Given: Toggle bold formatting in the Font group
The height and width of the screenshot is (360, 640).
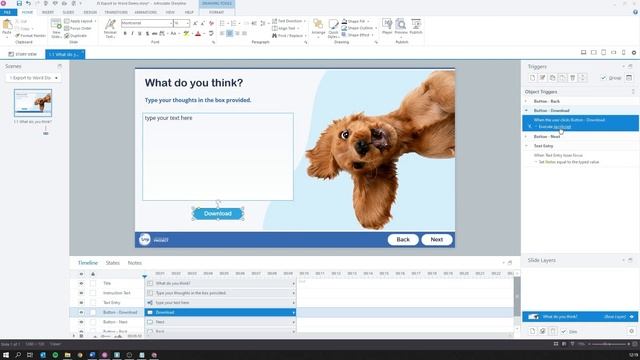Looking at the screenshot, I should (125, 33).
